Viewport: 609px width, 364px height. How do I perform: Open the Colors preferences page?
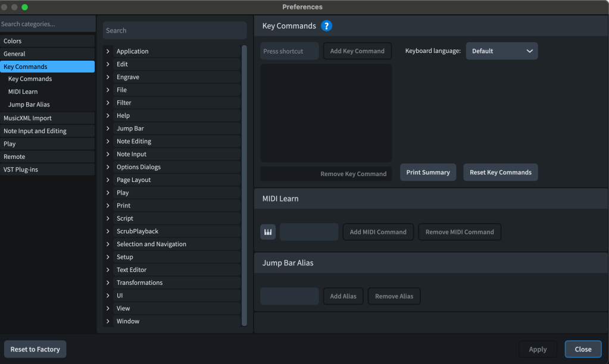pos(13,40)
